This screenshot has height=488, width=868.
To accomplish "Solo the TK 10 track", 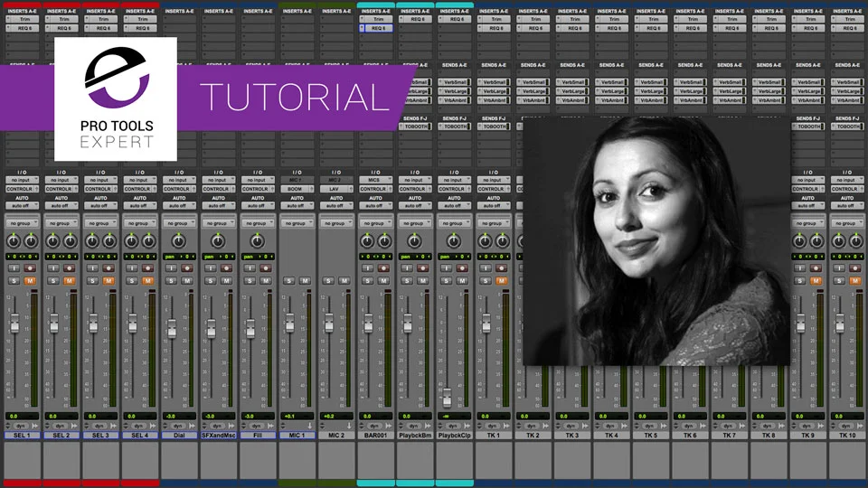I will [839, 281].
